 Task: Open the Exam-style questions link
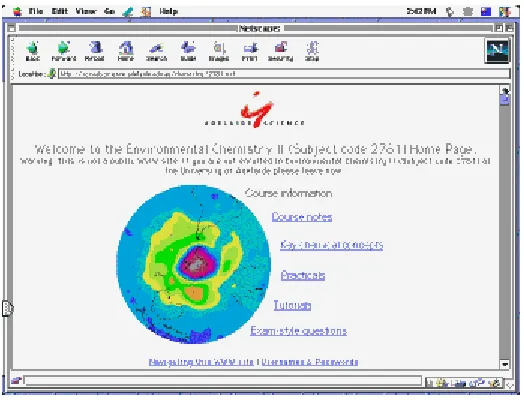point(298,331)
